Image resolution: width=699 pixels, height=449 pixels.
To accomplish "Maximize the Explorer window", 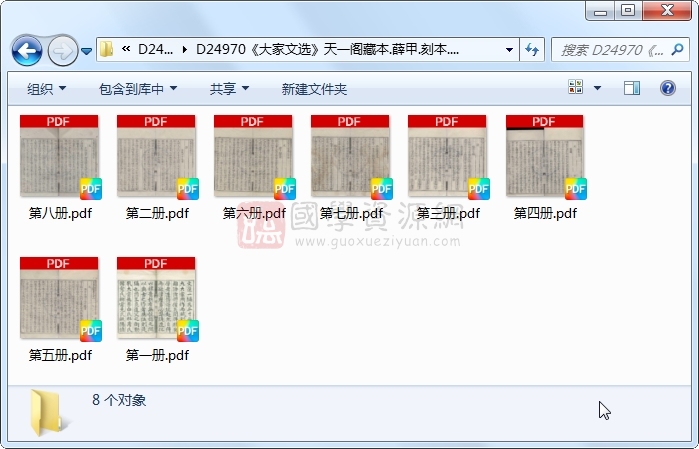I will point(629,11).
